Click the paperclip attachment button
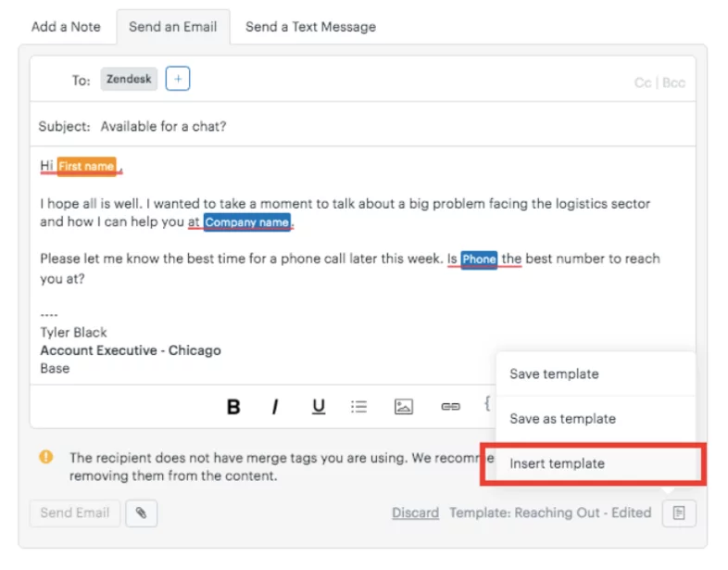Viewport: 728px width, 570px height. (141, 513)
